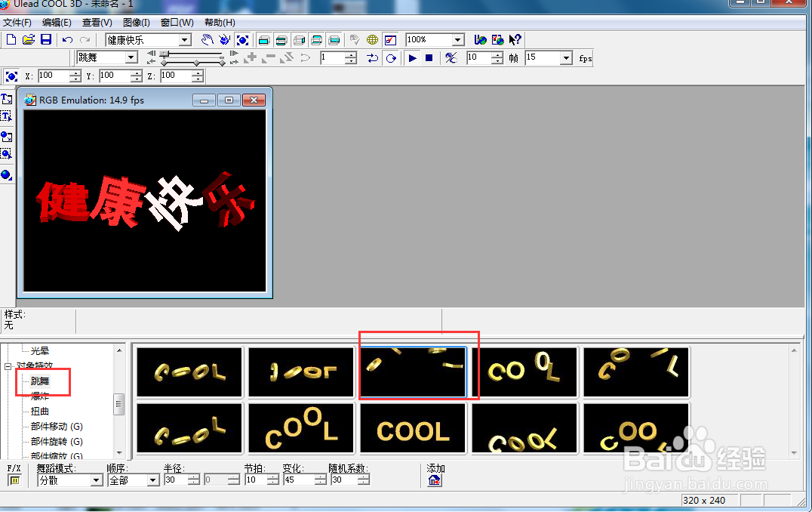Toggle the F/X enable button

[14, 481]
